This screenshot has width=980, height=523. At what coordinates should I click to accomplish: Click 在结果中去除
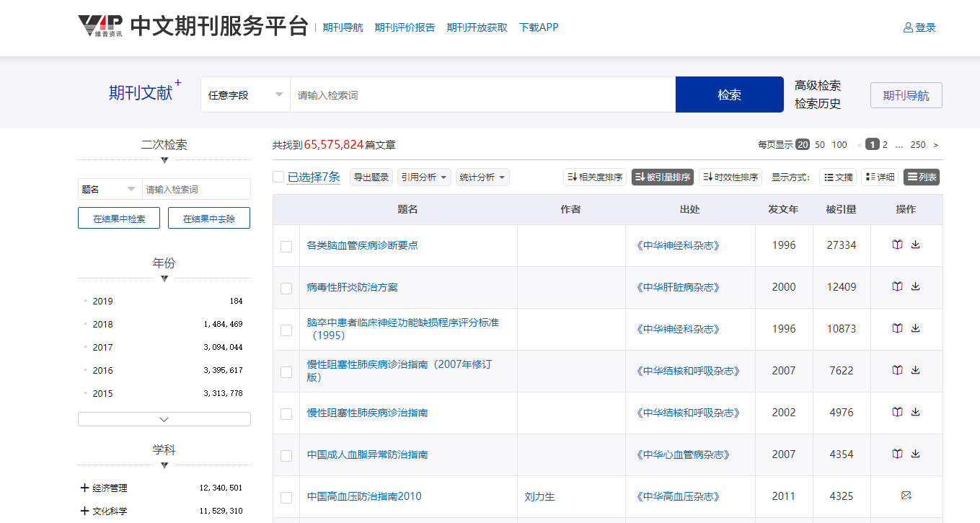coord(209,219)
